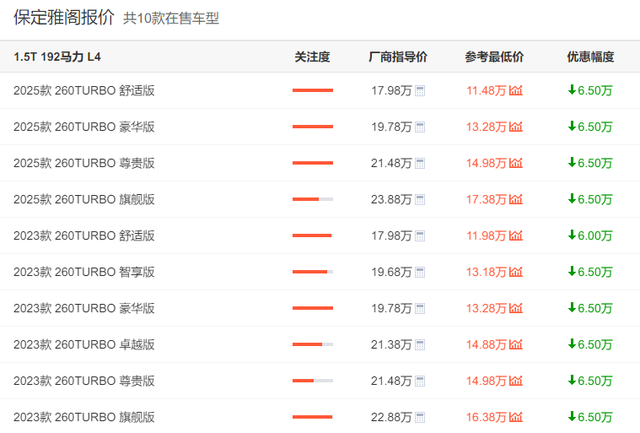Open calculator icon for 2025款 260TURBO 尊贵版
This screenshot has width=640, height=433.
[x=420, y=163]
